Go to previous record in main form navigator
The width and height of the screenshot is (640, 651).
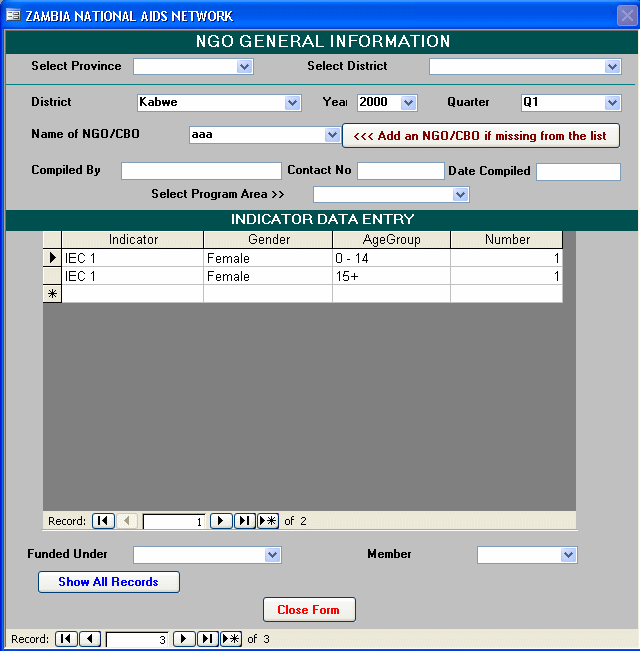click(90, 639)
